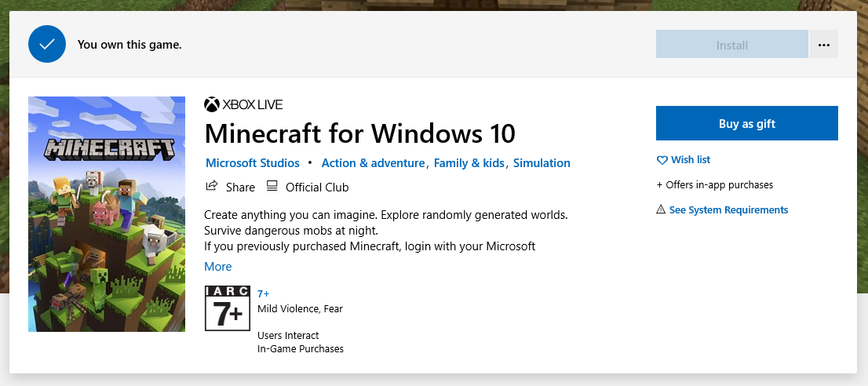
Task: Click the 'You own this game.' text
Action: (x=129, y=45)
